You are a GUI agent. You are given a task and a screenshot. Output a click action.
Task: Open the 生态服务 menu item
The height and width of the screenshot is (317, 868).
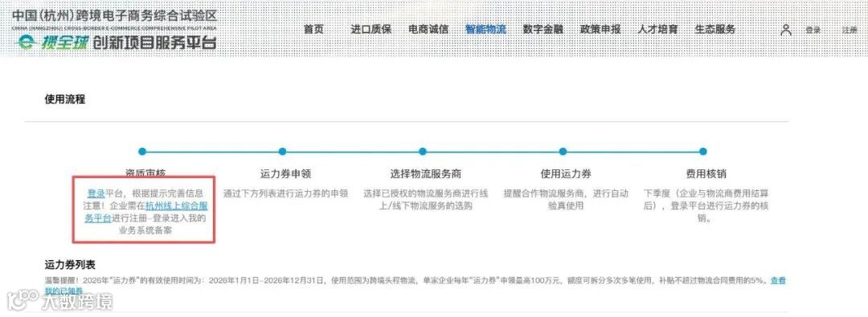coord(715,30)
